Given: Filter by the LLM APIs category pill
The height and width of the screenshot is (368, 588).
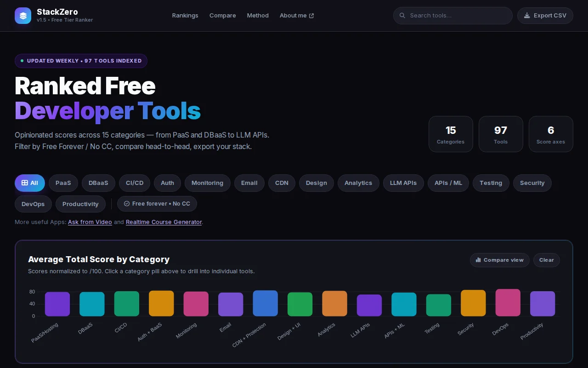Looking at the screenshot, I should pos(403,183).
